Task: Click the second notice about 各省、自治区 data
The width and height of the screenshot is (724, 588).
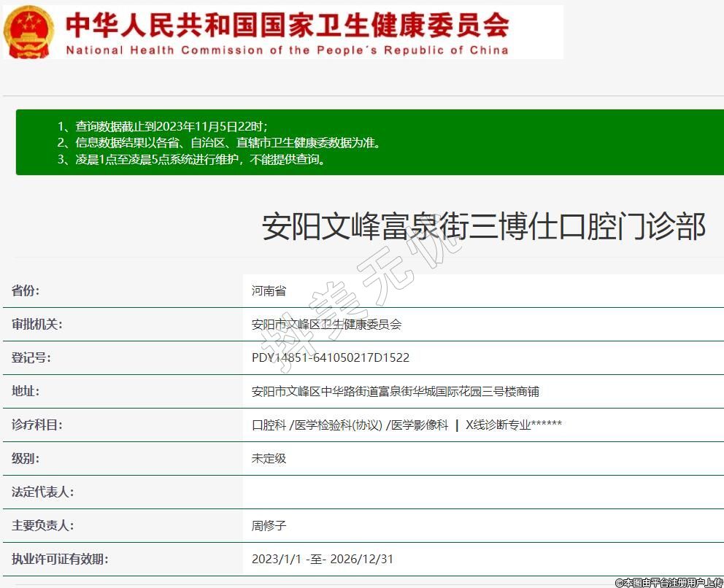Action: 219,143
